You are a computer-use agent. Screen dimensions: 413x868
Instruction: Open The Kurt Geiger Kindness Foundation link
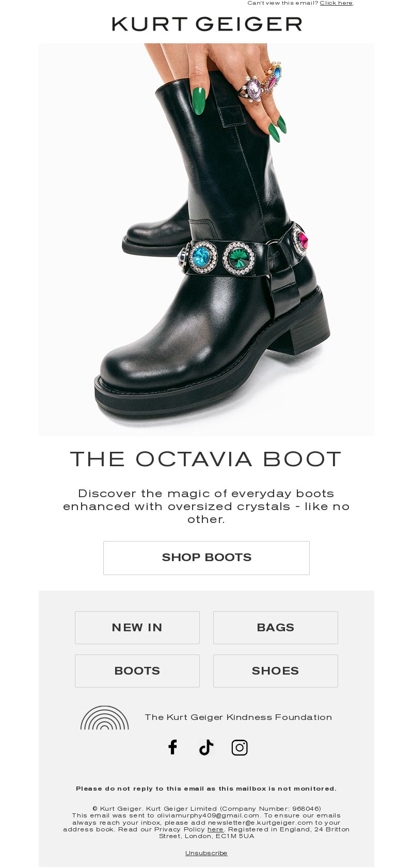pos(239,717)
